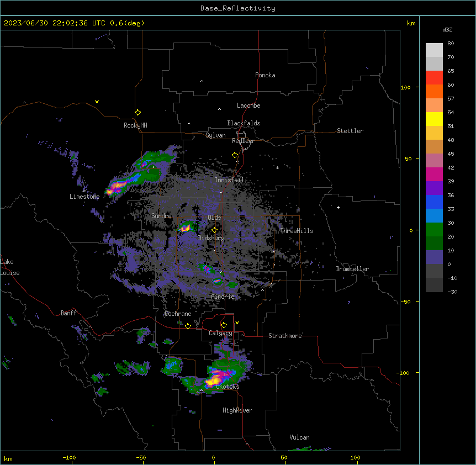
Task: Select the Vulcan label
Action: pyautogui.click(x=299, y=437)
